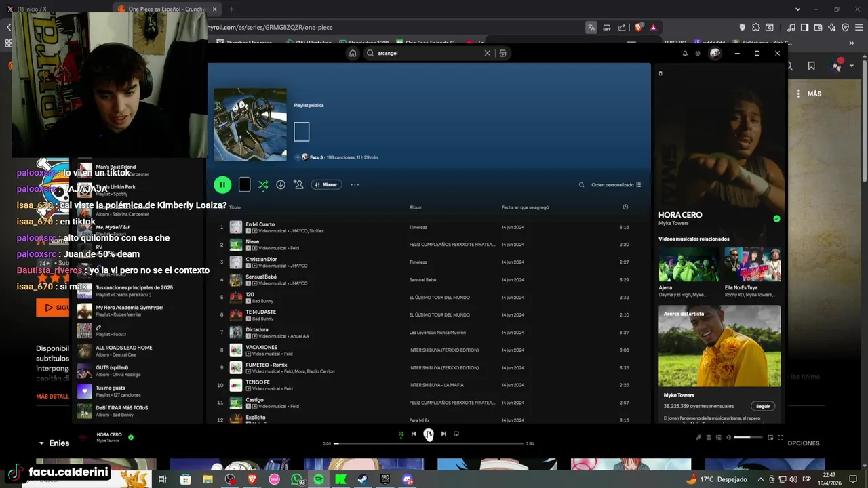Screen dimensions: 868x488
Task: Open the play queue icon
Action: tap(709, 437)
